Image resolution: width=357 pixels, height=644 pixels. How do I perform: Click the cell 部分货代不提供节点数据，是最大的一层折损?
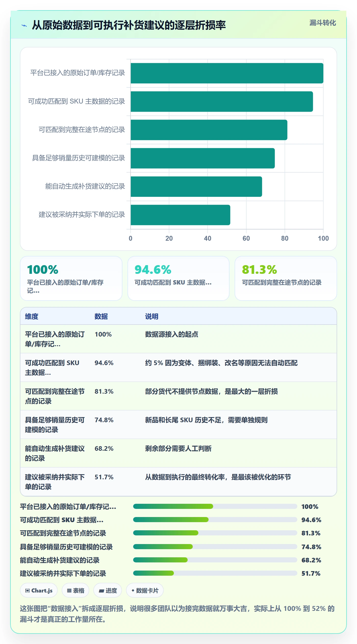click(211, 391)
